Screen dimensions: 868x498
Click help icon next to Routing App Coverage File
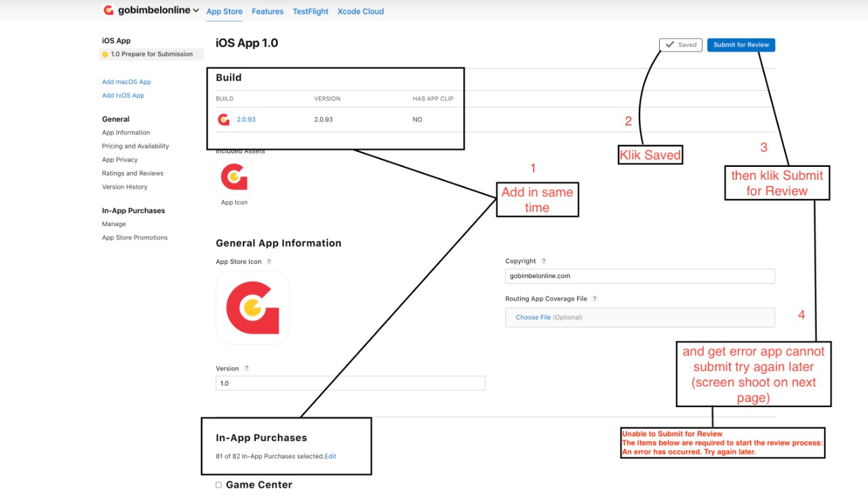coord(595,299)
